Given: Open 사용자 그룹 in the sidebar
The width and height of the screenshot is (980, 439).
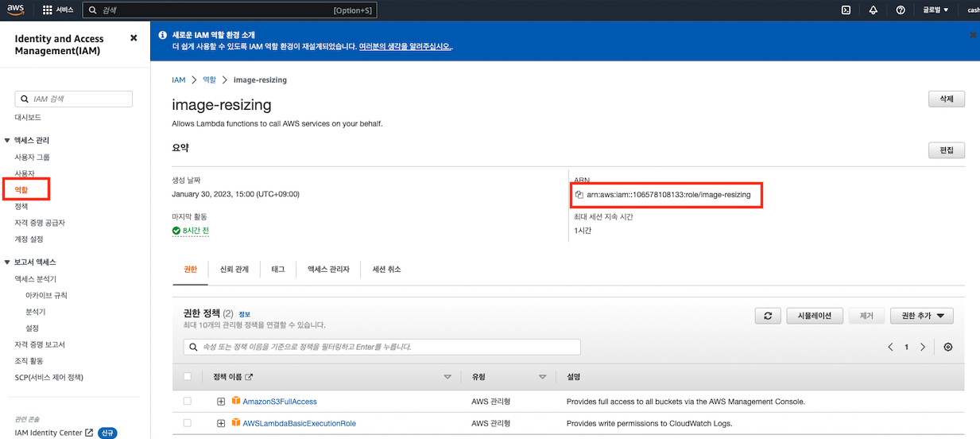Looking at the screenshot, I should tap(33, 157).
